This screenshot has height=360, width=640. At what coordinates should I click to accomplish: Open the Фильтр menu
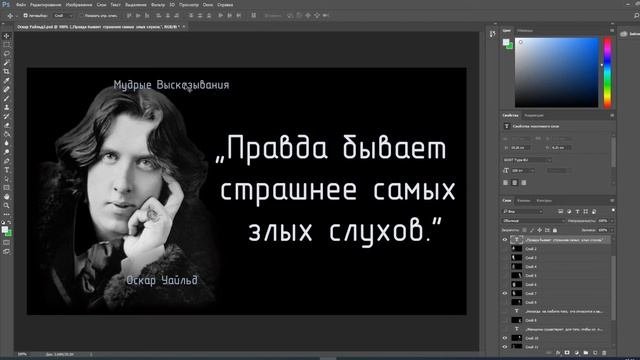point(158,5)
